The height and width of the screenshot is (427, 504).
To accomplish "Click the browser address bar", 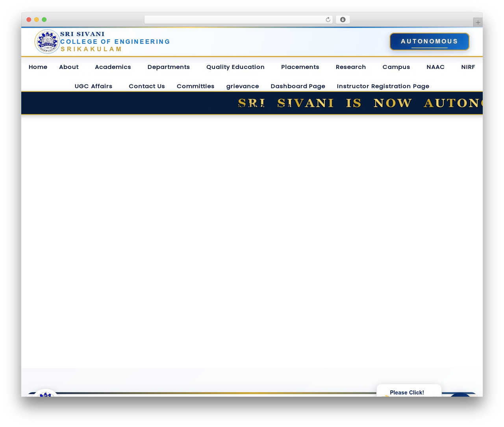I will point(239,20).
